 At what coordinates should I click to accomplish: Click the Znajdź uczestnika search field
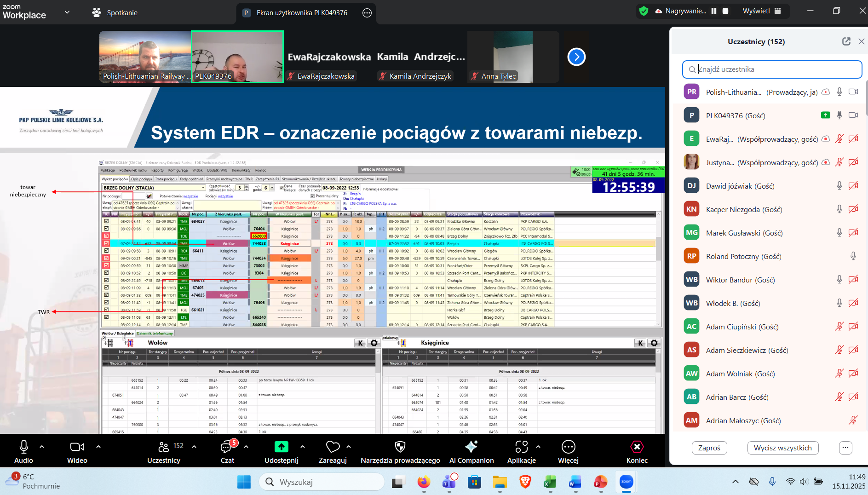click(777, 69)
